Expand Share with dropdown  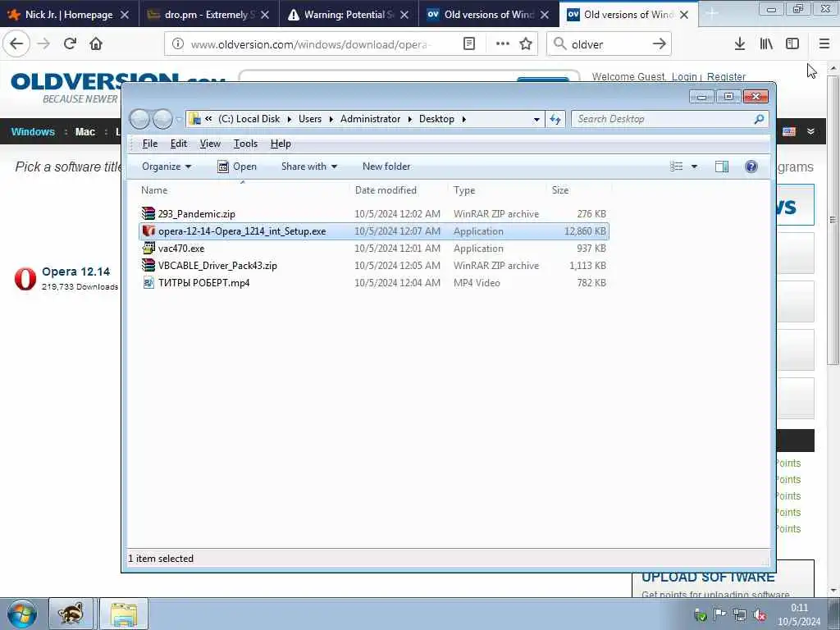(x=309, y=167)
